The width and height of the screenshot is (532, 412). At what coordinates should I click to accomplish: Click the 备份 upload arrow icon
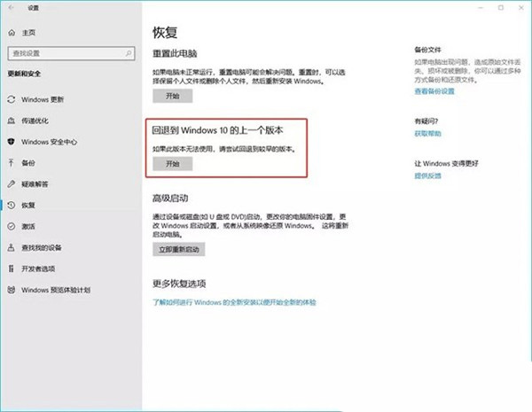click(11, 163)
